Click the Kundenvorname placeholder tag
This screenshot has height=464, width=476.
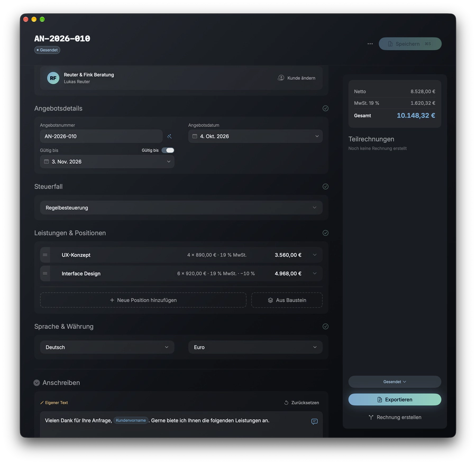131,420
